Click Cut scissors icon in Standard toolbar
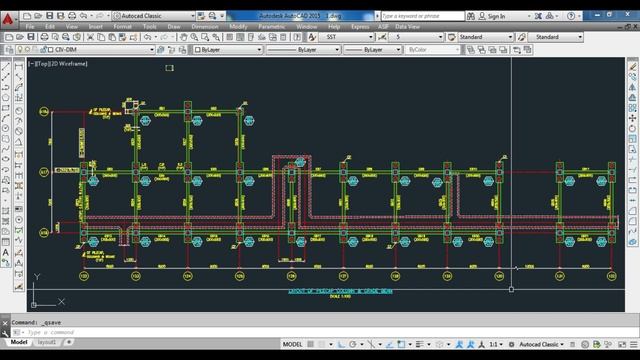 [90, 37]
